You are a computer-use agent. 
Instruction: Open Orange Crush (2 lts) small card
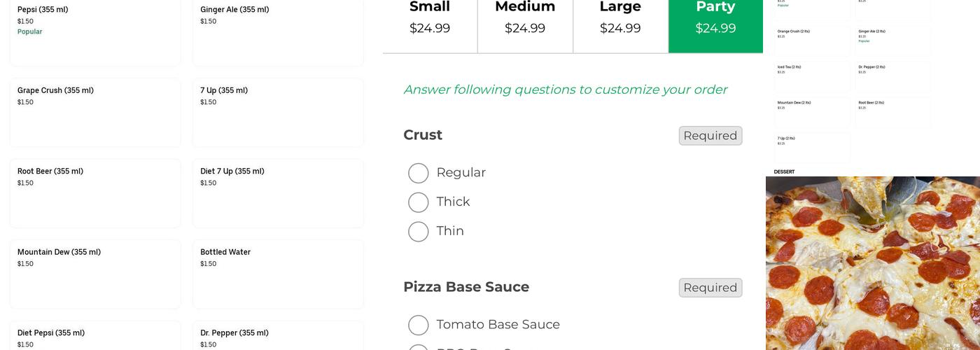click(812, 41)
